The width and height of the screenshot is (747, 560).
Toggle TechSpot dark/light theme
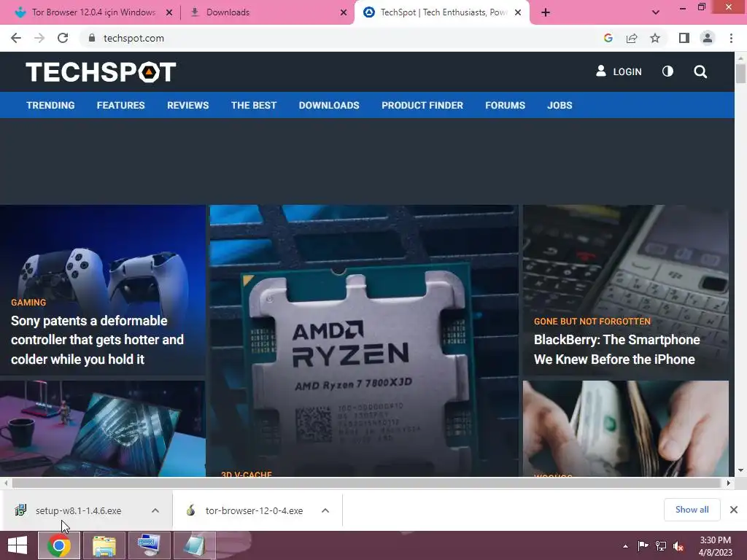pyautogui.click(x=668, y=71)
